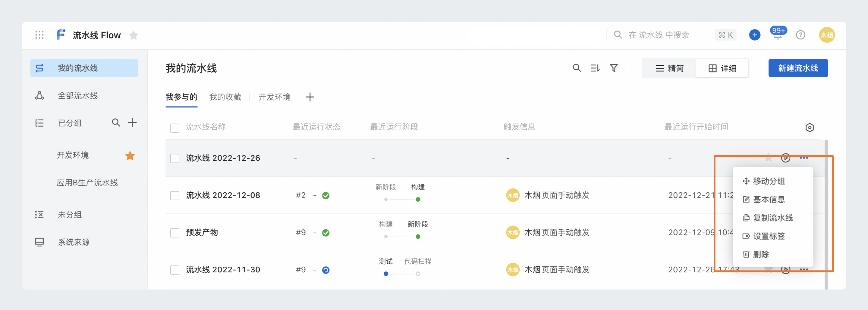Image resolution: width=868 pixels, height=310 pixels.
Task: Favorite Flow with the header star
Action: pos(134,35)
